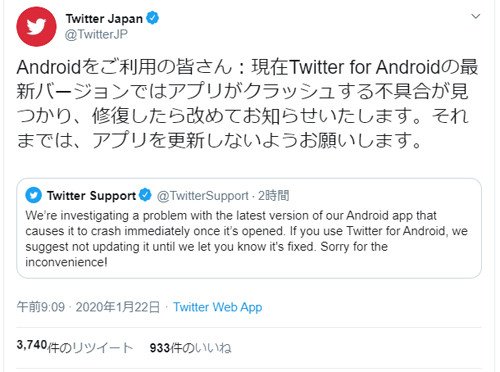
Task: Open the @TwitterJP handle link
Action: [x=96, y=34]
